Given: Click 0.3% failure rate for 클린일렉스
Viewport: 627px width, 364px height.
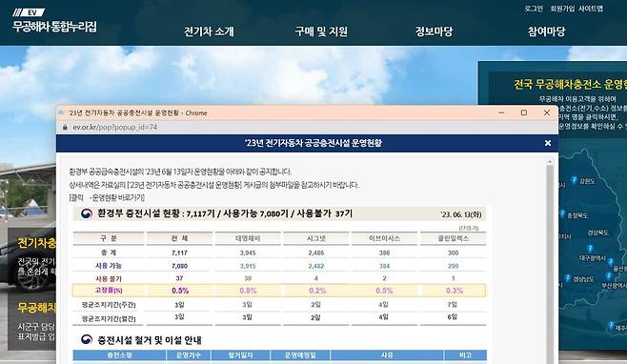Looking at the screenshot, I should pos(455,291).
